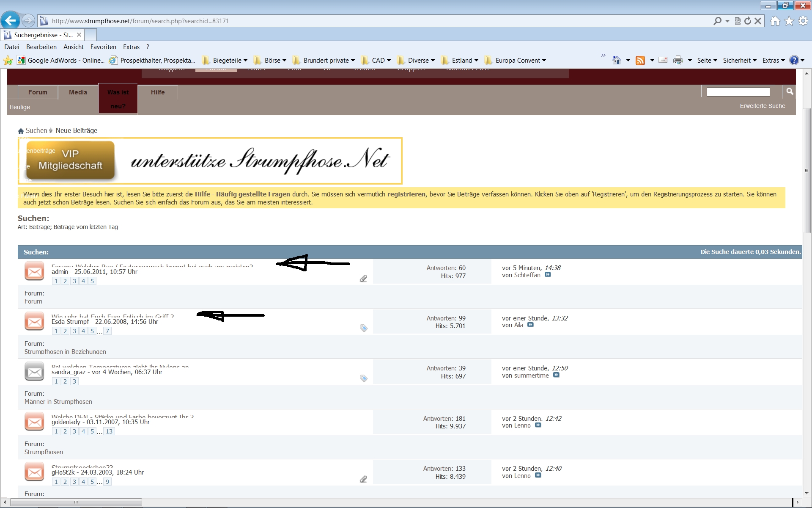The width and height of the screenshot is (812, 508).
Task: Click the forum search magnifier button
Action: [789, 91]
